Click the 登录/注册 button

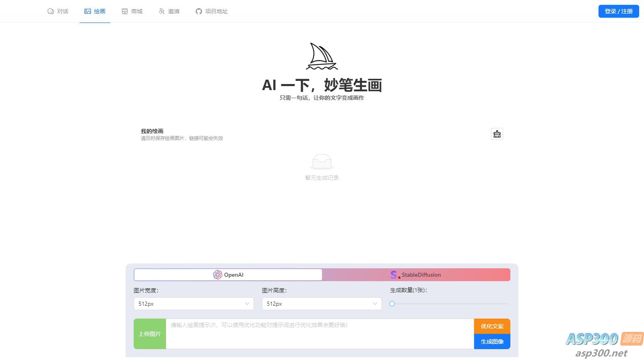(618, 11)
